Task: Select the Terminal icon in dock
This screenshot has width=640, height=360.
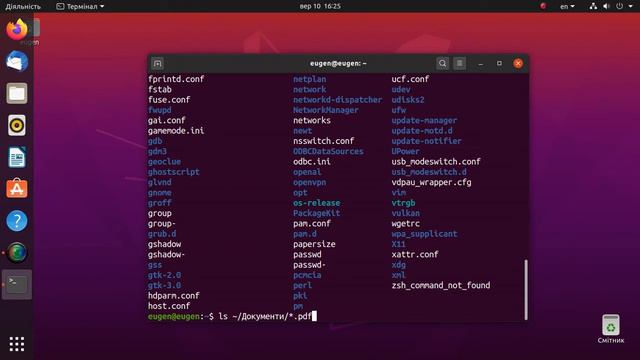Action: (x=17, y=284)
